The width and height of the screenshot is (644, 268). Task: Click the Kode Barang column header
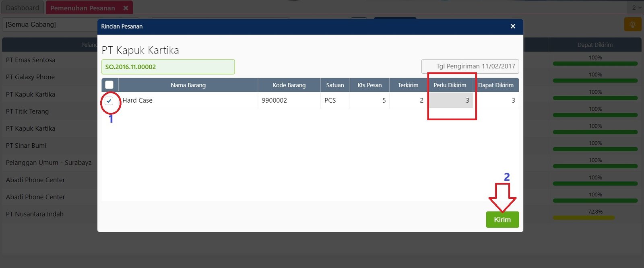coord(289,85)
